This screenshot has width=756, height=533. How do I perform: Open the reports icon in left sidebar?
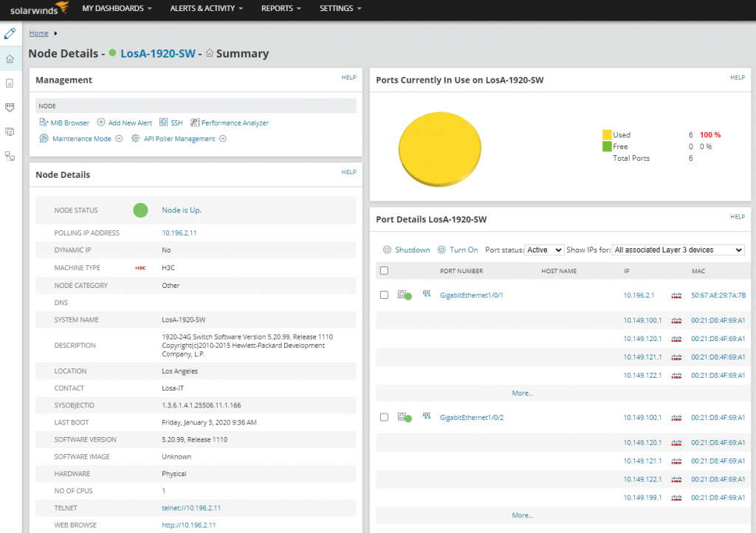(x=10, y=83)
